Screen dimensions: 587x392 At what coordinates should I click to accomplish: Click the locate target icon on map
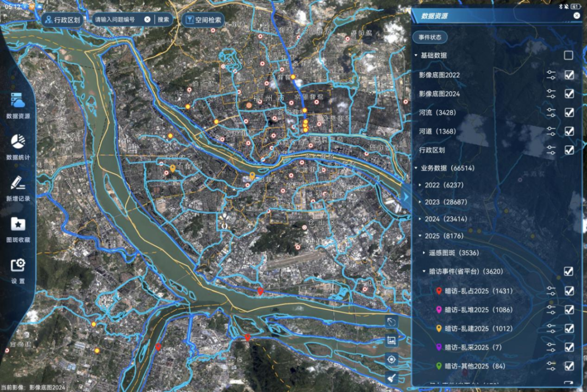(x=391, y=359)
